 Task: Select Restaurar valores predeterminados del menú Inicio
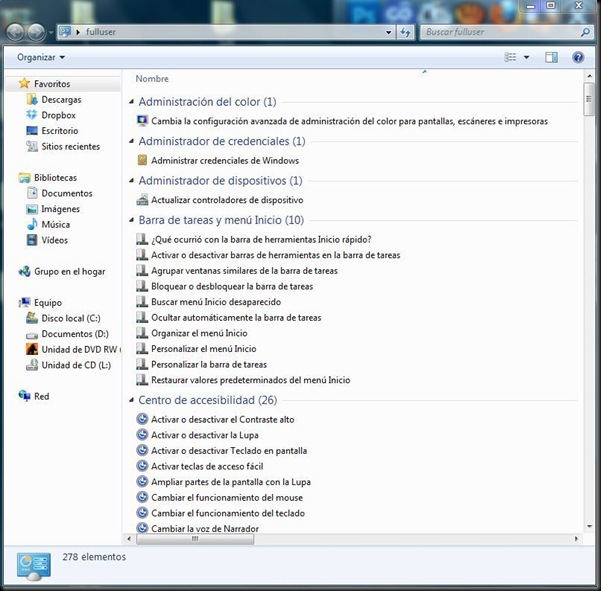[251, 380]
